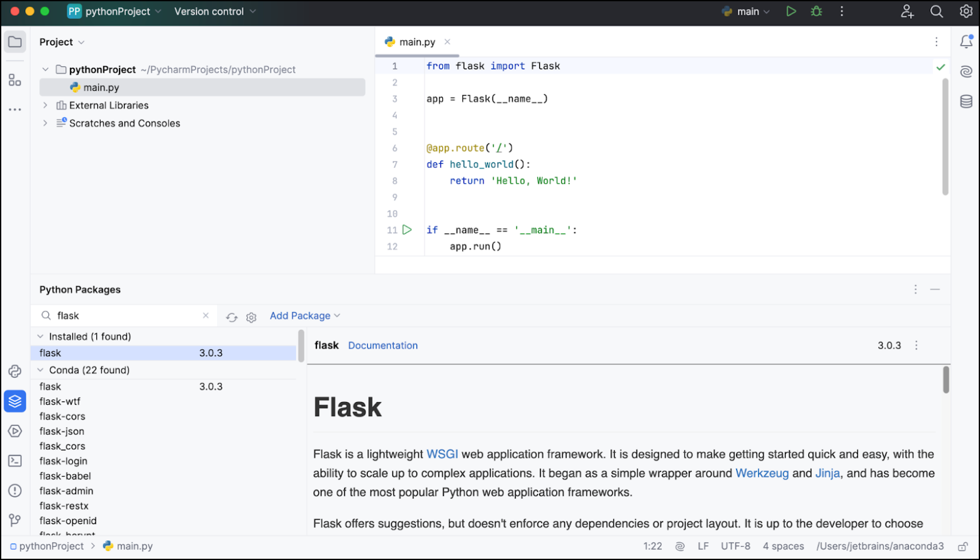This screenshot has height=560, width=980.
Task: Open the flask Documentation link
Action: (382, 345)
